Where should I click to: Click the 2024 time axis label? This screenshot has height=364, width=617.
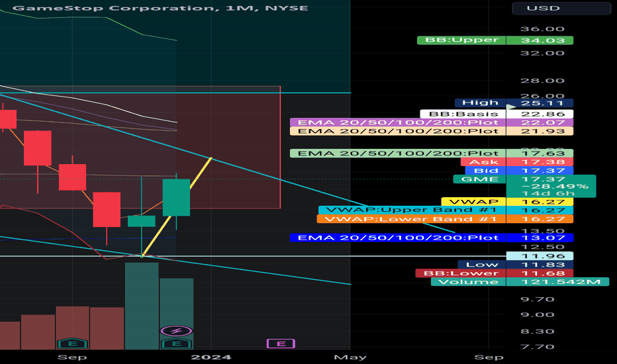click(211, 357)
